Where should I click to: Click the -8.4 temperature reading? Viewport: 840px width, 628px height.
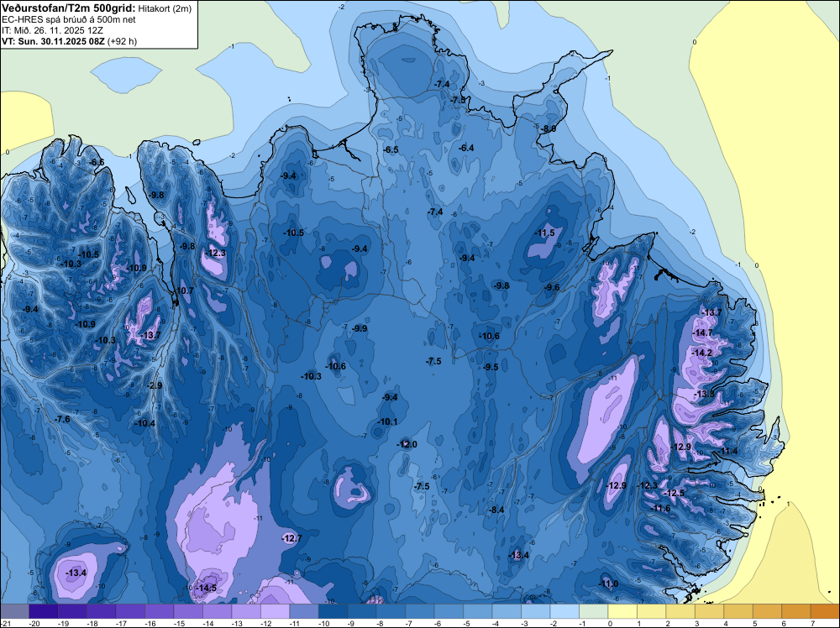tap(497, 510)
